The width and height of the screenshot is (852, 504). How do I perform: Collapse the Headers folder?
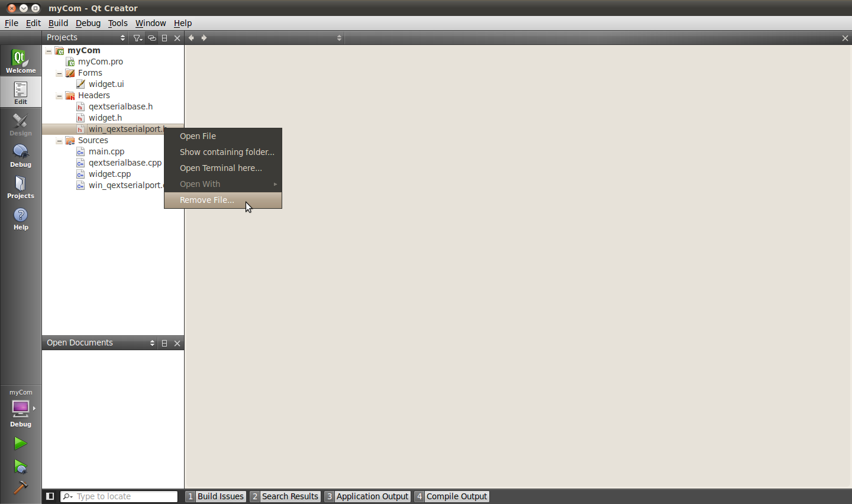tap(59, 96)
